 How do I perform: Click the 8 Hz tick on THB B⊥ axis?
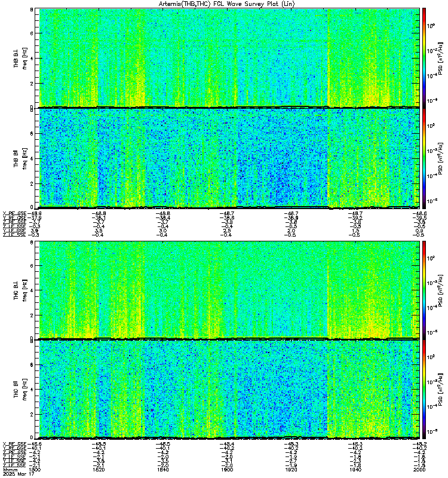(32, 10)
